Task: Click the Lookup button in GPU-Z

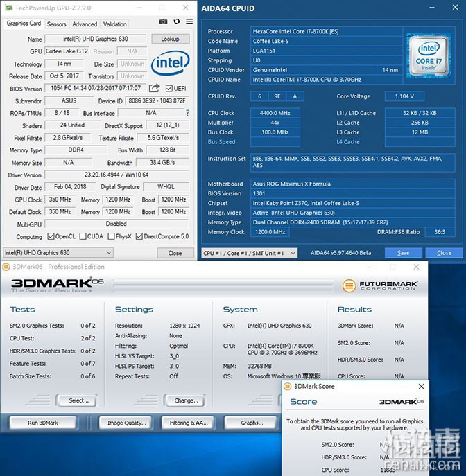Action: point(171,39)
